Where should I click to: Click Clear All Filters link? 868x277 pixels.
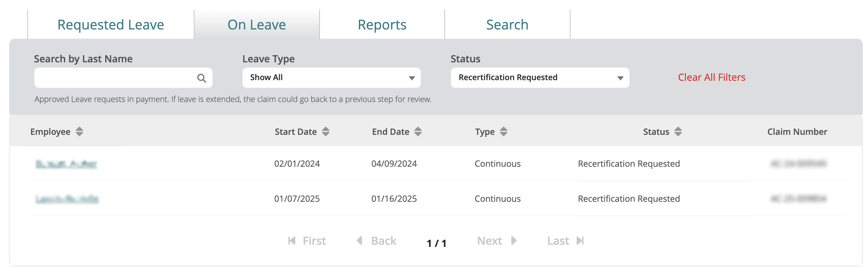tap(711, 77)
